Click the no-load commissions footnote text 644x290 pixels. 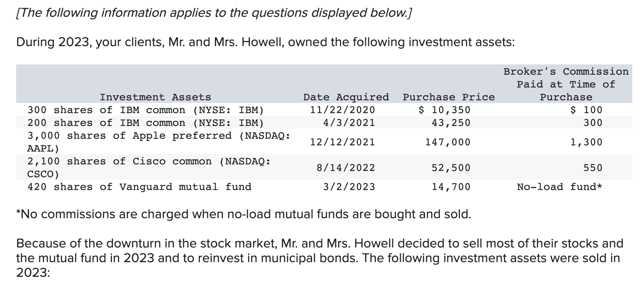click(244, 214)
